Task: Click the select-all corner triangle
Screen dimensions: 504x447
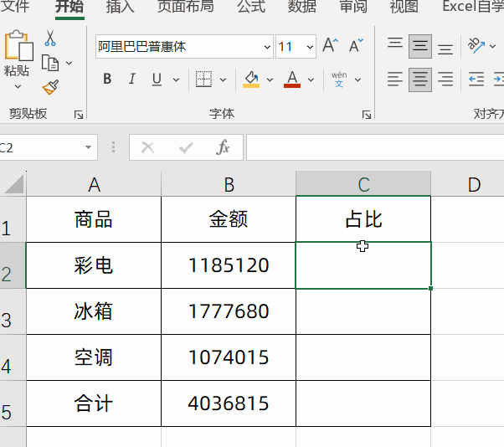Action: pyautogui.click(x=14, y=184)
